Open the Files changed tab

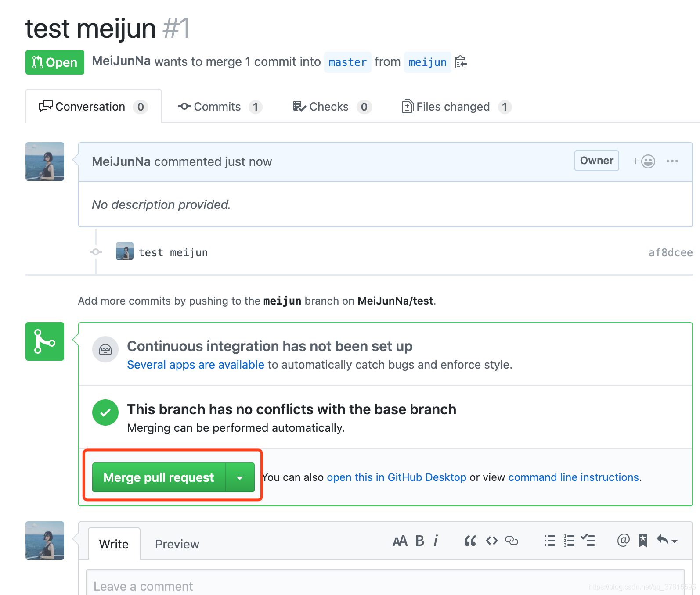tap(457, 107)
